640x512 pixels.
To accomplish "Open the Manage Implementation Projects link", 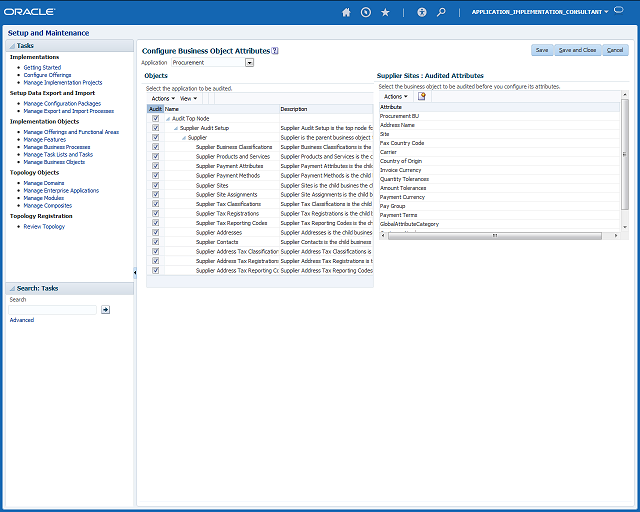I will point(63,82).
